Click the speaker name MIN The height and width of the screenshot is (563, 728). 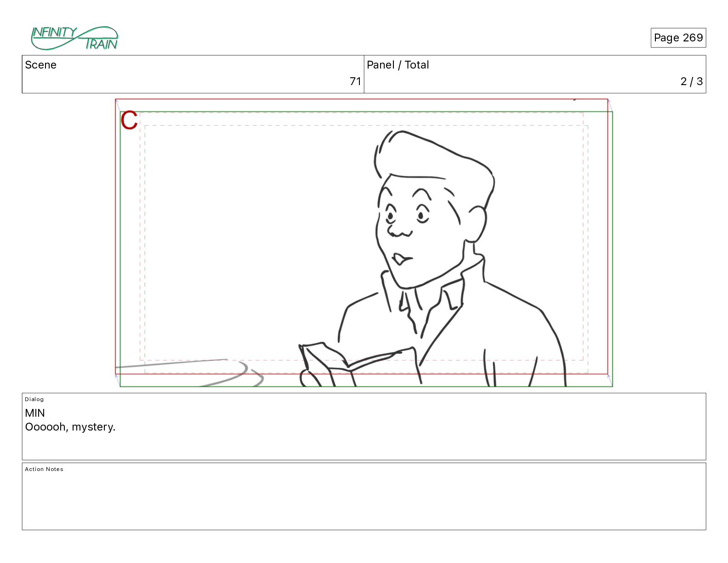point(35,413)
